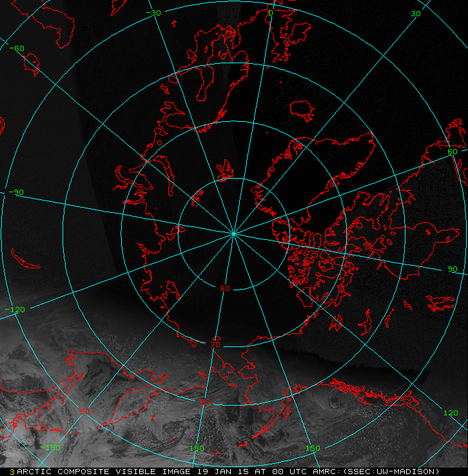Click the -90 longitude label
Screen dimensions: 468x476
(16, 192)
